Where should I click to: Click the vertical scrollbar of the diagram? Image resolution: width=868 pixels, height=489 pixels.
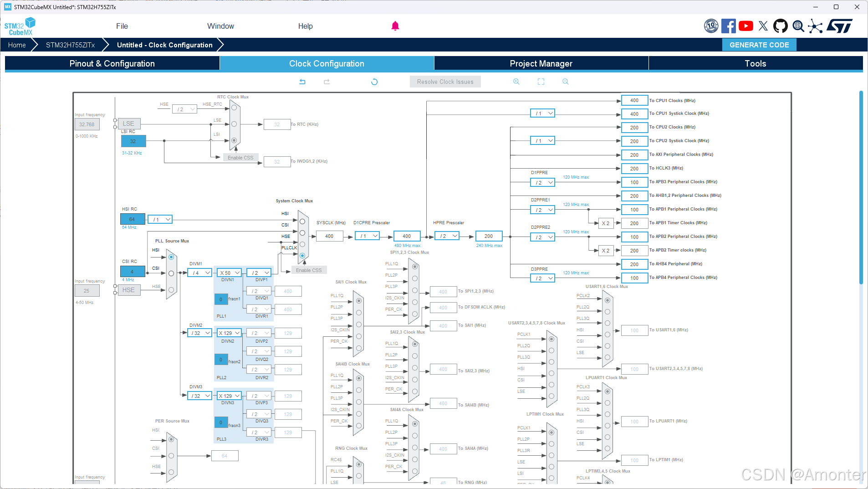pos(861,188)
